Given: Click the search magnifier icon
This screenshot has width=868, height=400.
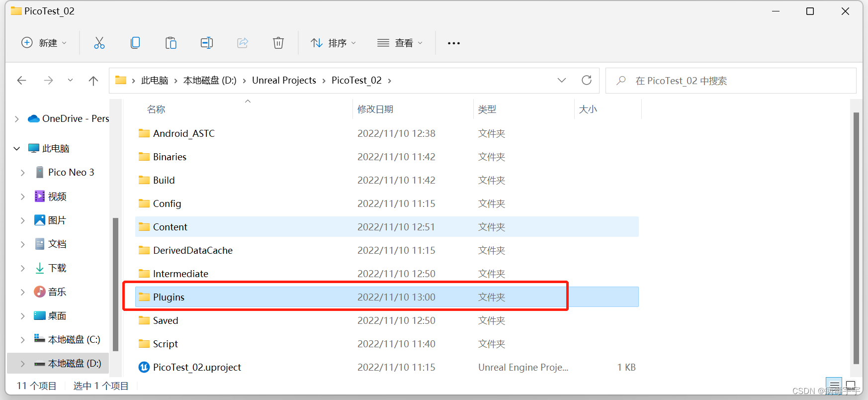Looking at the screenshot, I should (621, 80).
